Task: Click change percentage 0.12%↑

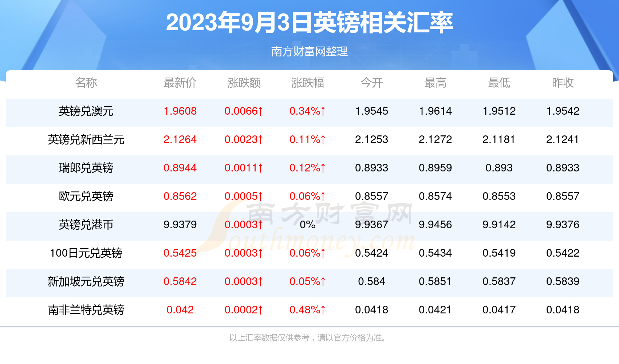Action: click(307, 168)
